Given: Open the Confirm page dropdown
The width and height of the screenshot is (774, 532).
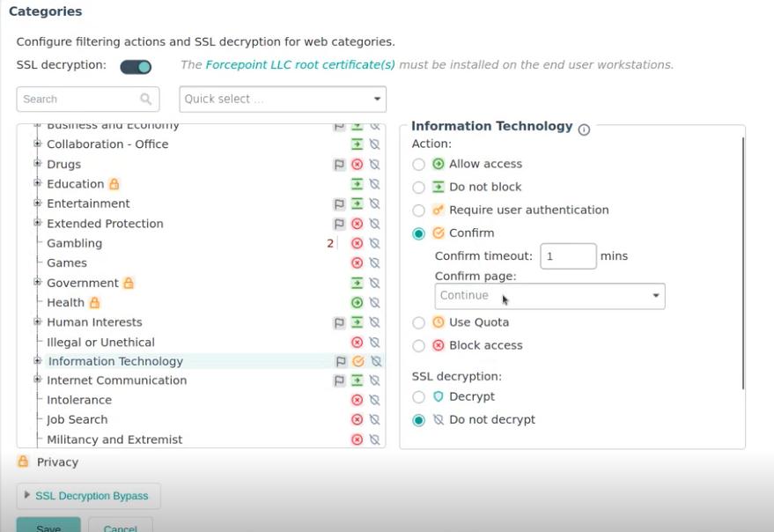Looking at the screenshot, I should 549,296.
